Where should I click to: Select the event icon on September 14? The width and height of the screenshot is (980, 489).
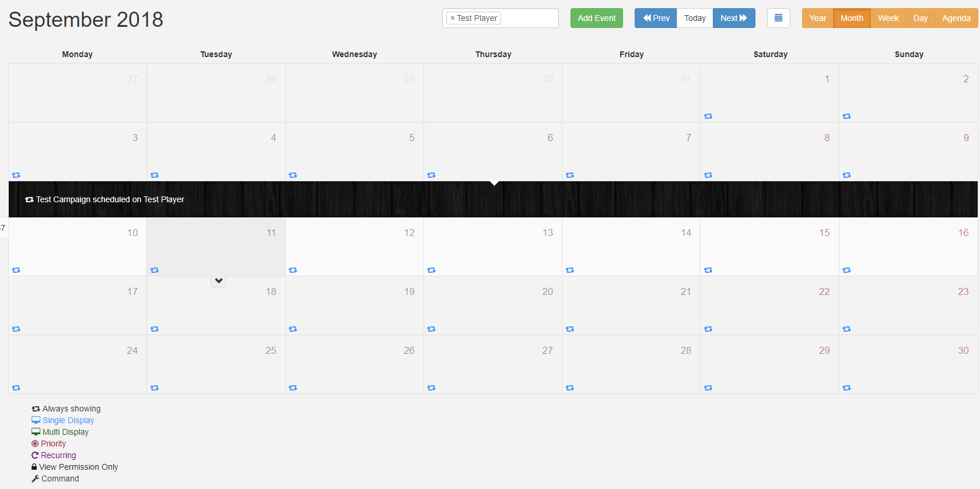(570, 270)
